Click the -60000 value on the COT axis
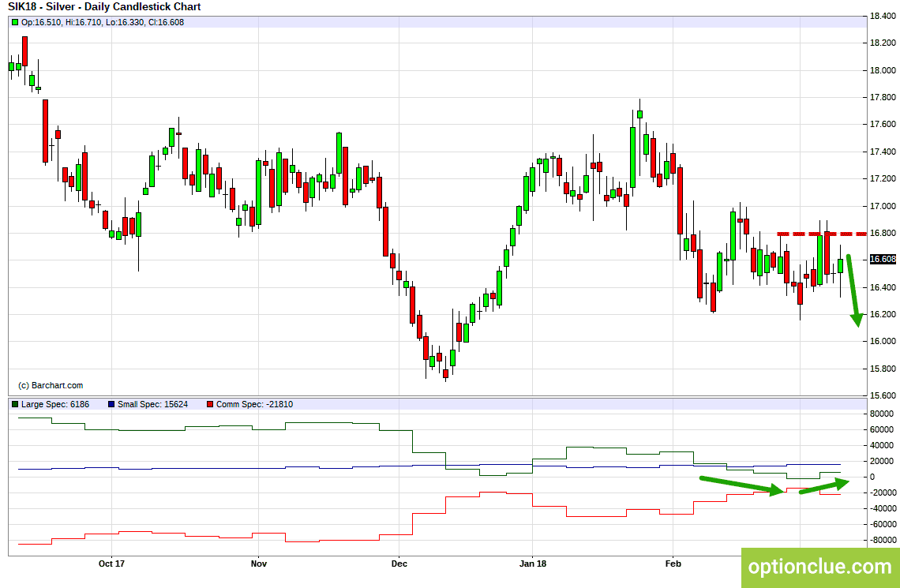Image resolution: width=900 pixels, height=588 pixels. coord(882,524)
